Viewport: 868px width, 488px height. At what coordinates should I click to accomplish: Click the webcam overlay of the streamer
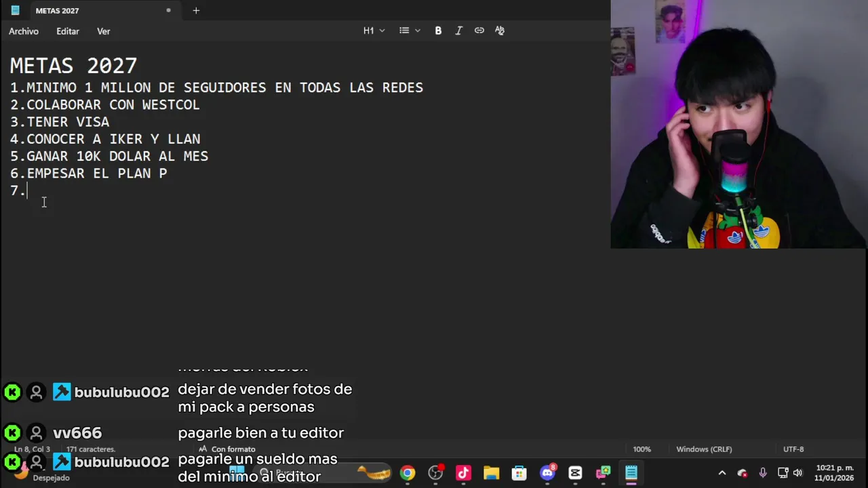(x=739, y=125)
